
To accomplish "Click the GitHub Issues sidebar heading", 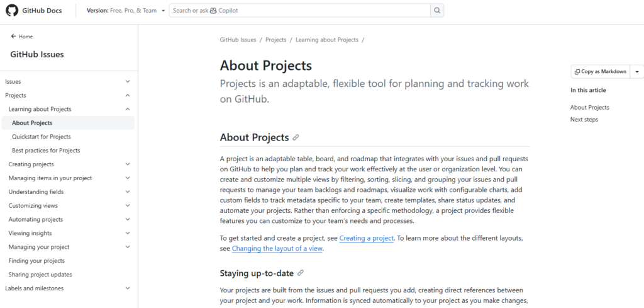I will pyautogui.click(x=37, y=54).
